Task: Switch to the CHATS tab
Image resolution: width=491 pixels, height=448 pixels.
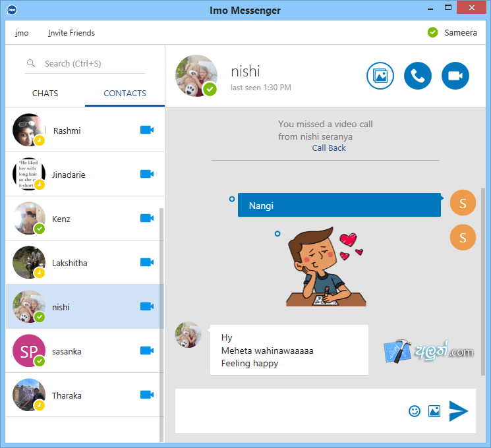Action: click(45, 94)
